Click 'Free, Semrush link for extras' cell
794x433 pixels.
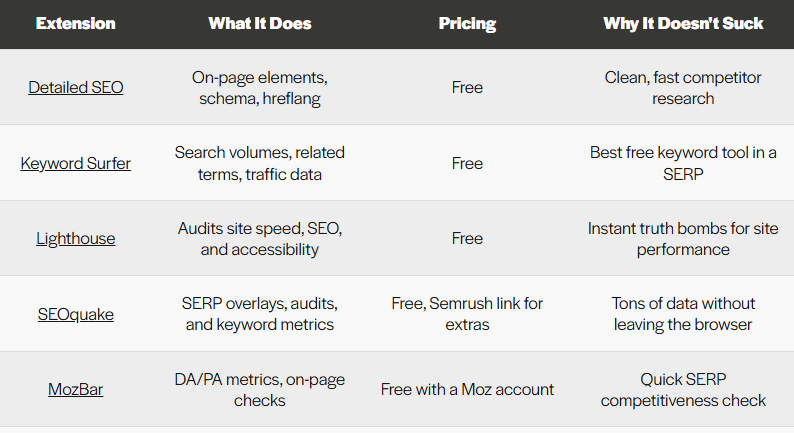click(467, 314)
